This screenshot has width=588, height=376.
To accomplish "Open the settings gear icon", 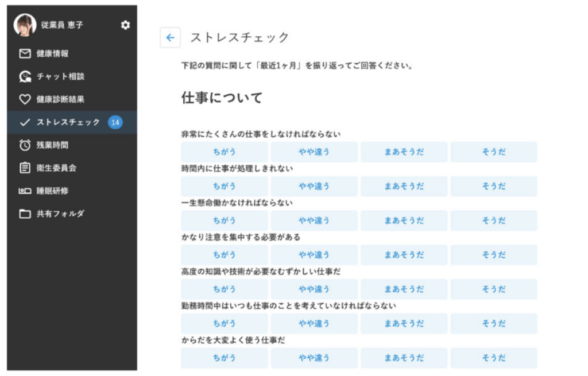I will click(x=125, y=25).
